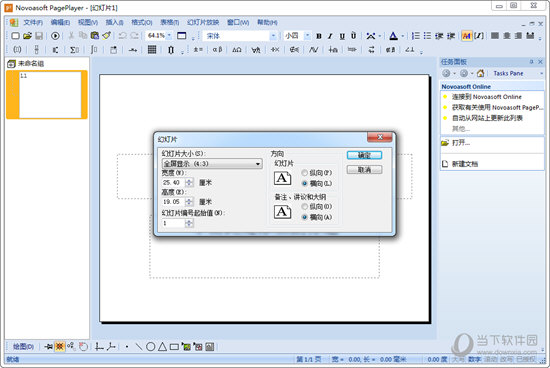Click the Home icon in task pane
This screenshot has width=550, height=368.
pos(481,73)
